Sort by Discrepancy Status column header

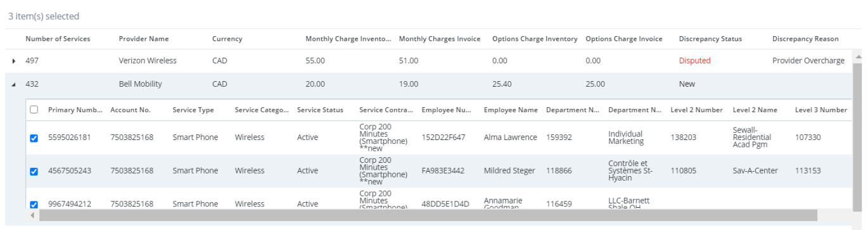[710, 39]
